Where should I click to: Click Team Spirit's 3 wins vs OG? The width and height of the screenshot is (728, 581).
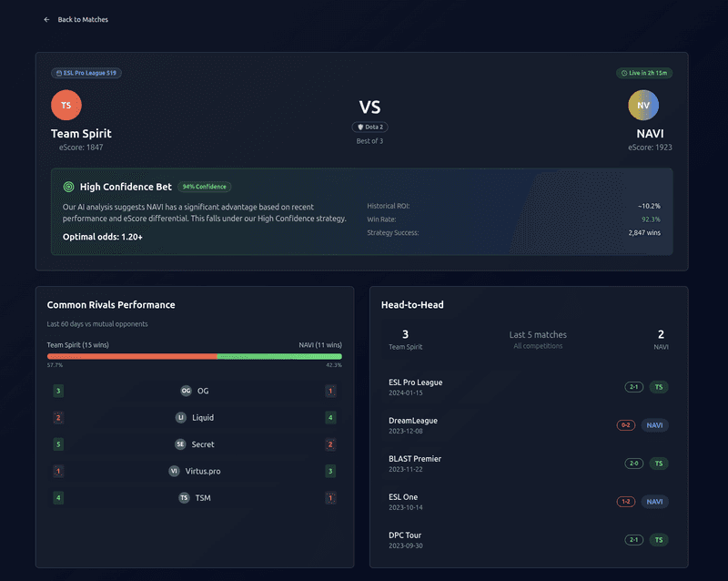[x=58, y=391]
